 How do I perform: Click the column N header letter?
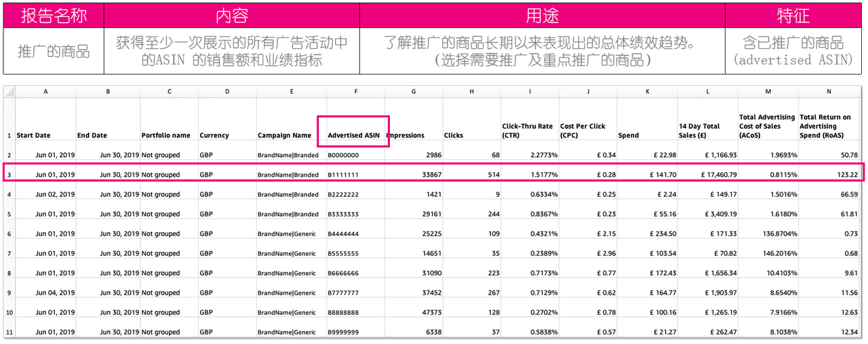pyautogui.click(x=829, y=91)
